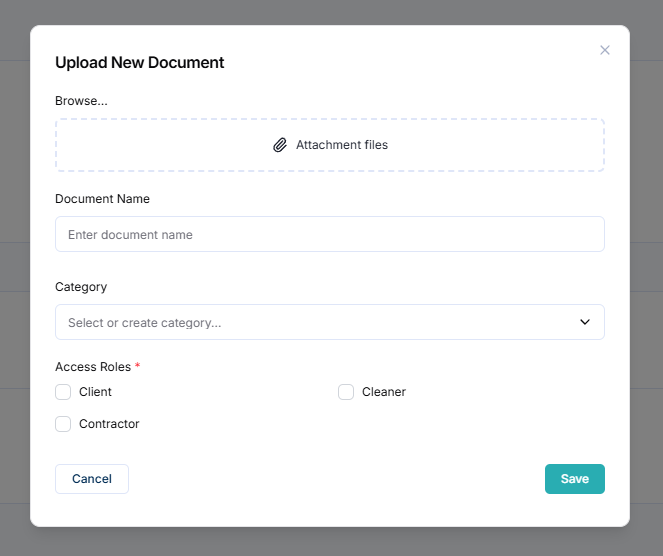Check the Cleaner access role box
The height and width of the screenshot is (556, 663).
click(346, 392)
